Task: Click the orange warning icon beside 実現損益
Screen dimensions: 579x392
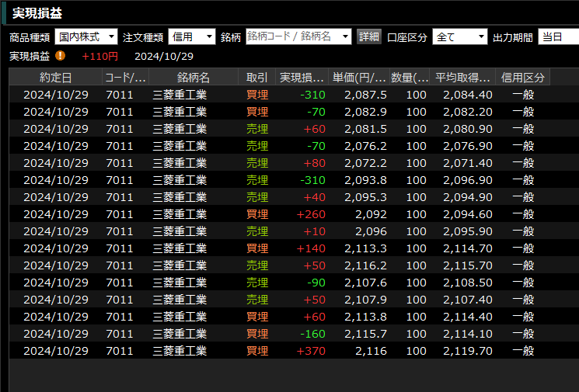Action: click(60, 56)
